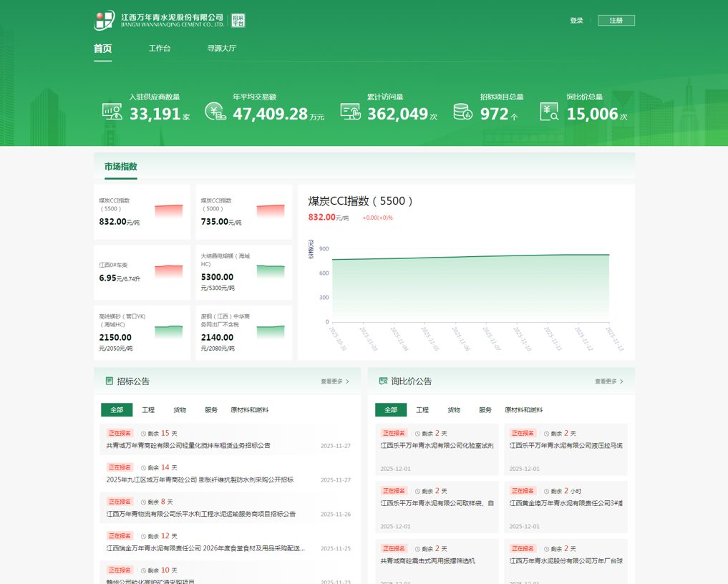Click the +0.00(+0)% change value

[377, 218]
